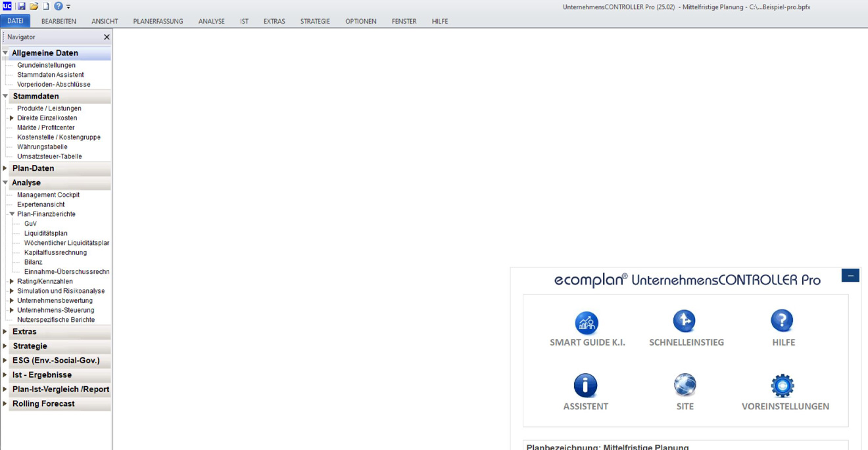Open file using the folder icon

[34, 6]
